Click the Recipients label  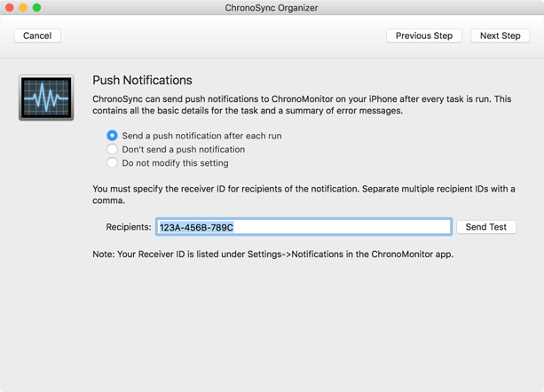click(x=129, y=227)
